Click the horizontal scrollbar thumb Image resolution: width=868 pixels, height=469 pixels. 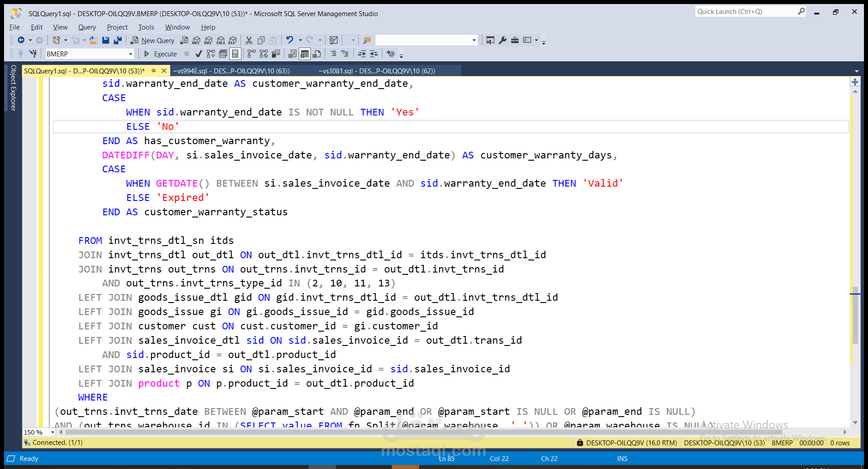click(424, 432)
